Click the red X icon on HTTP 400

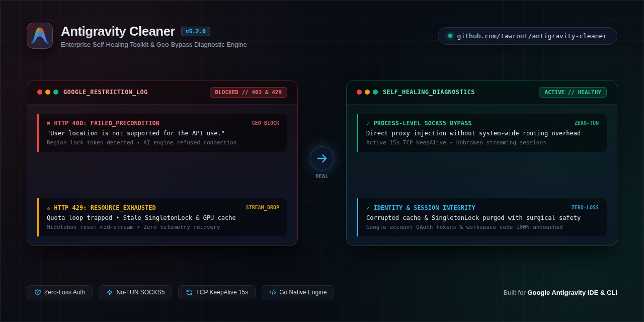[49, 123]
